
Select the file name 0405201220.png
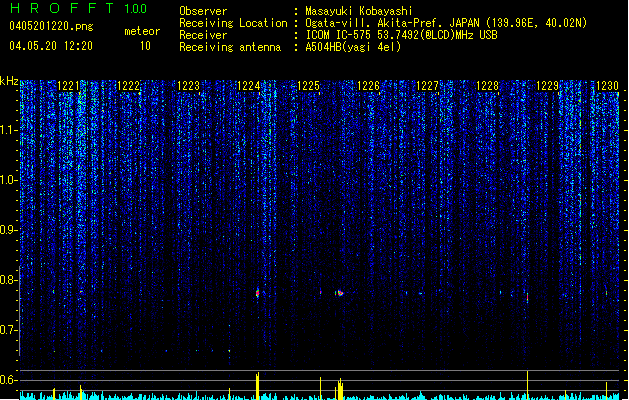click(x=51, y=26)
